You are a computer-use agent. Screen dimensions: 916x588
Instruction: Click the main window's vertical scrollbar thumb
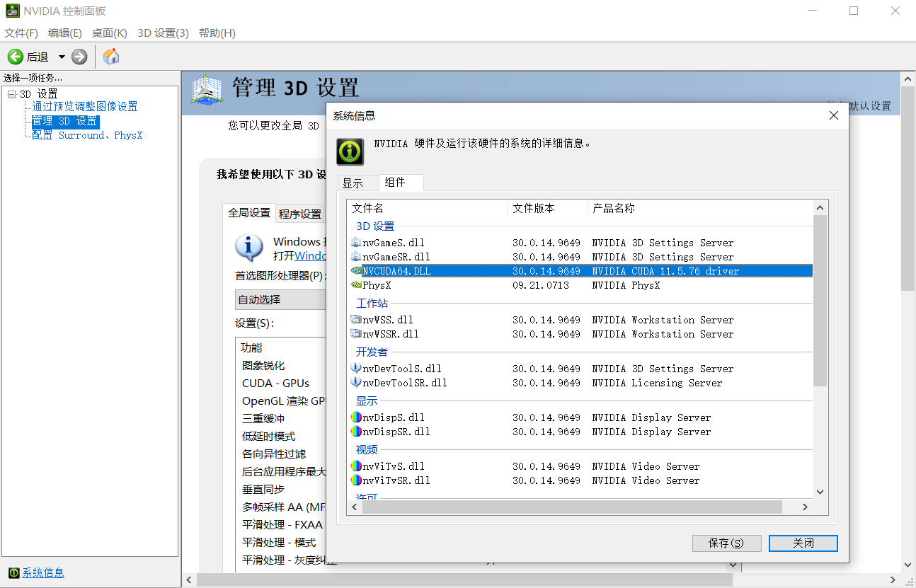908,188
